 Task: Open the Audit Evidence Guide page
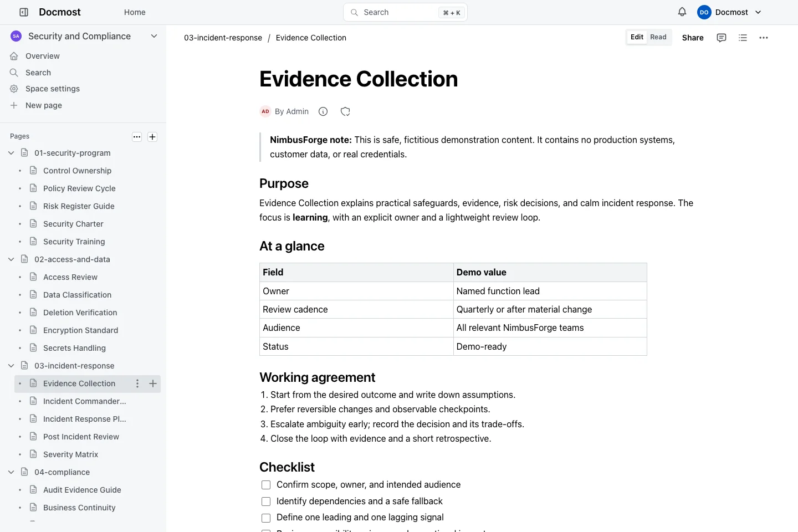[82, 490]
